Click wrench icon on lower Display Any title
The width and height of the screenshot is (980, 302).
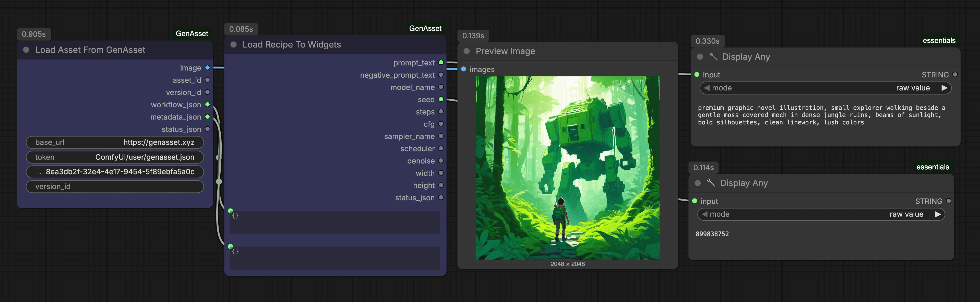tap(711, 183)
